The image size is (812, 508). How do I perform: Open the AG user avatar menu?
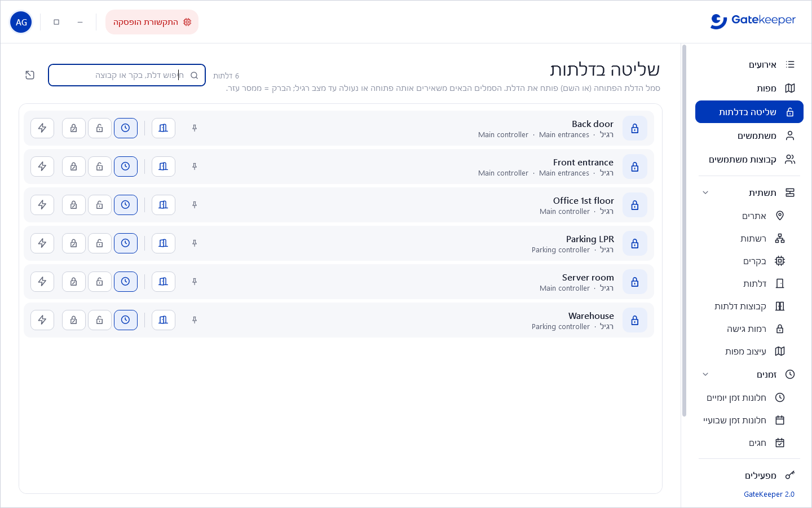[x=21, y=22]
